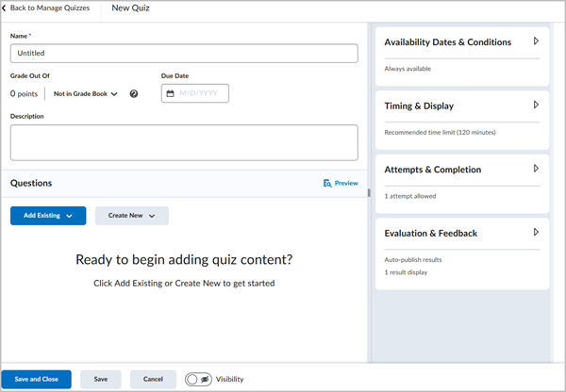Click the Always available text
This screenshot has height=392, width=566.
pyautogui.click(x=408, y=69)
